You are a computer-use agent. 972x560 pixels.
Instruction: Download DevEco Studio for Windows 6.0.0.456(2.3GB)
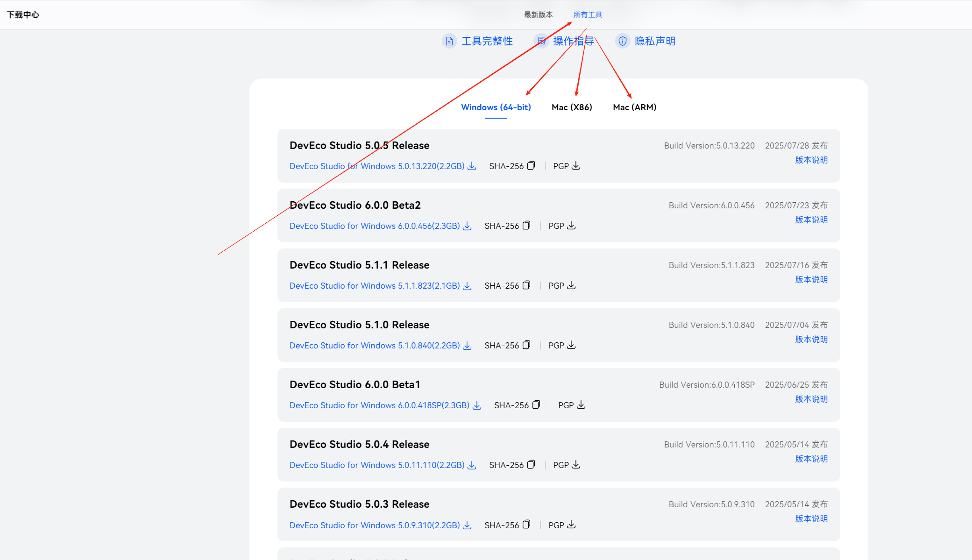tap(375, 226)
